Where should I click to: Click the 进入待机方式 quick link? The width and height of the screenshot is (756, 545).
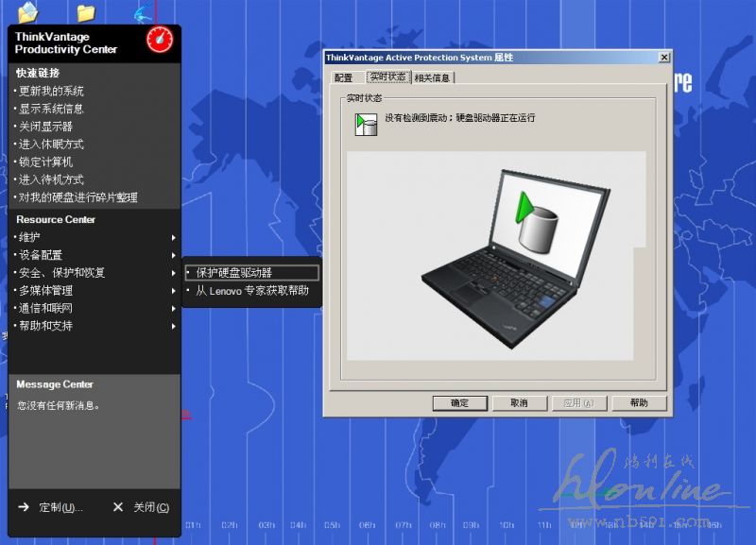[51, 179]
